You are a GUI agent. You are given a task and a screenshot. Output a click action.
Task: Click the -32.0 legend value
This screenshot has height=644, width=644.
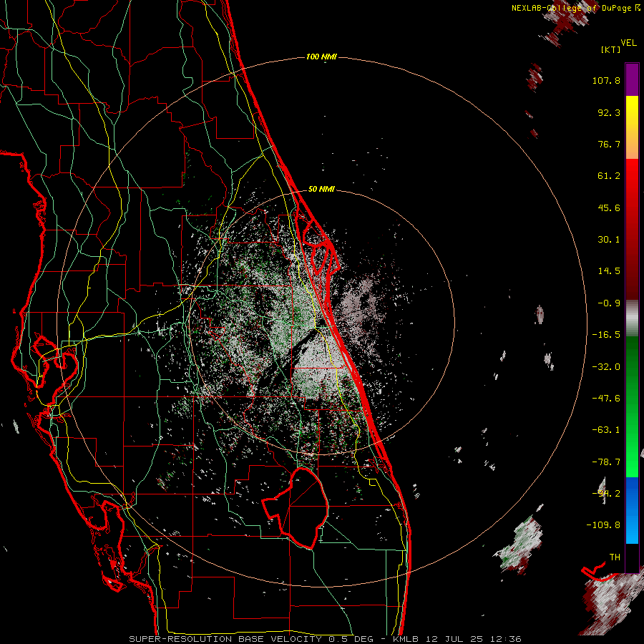(606, 367)
